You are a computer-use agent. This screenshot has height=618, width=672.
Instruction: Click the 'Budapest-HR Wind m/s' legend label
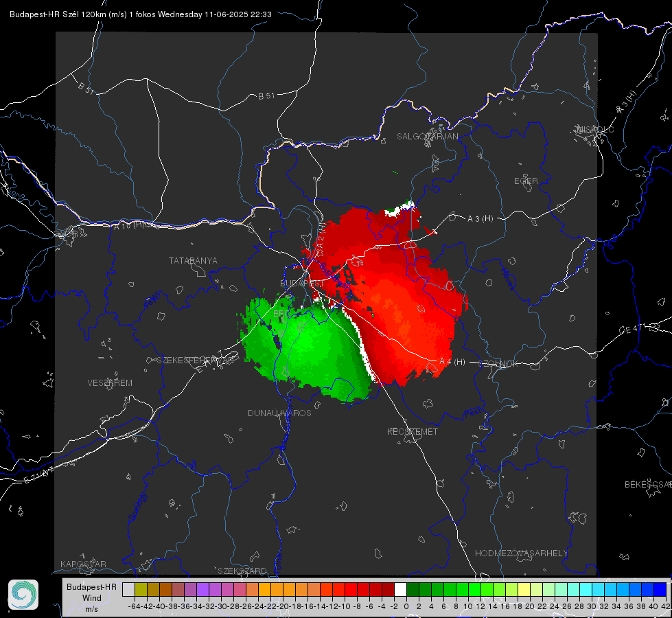[91, 597]
